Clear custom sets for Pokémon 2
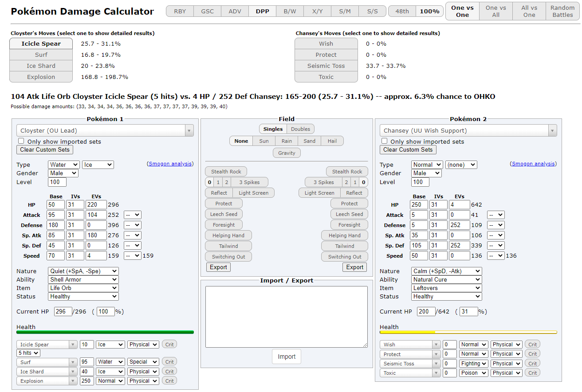The height and width of the screenshot is (392, 582). (408, 149)
